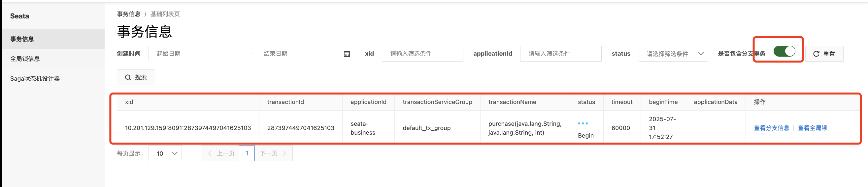Toggle the 是否包含分支事务 switch
868x187 pixels.
(x=784, y=51)
